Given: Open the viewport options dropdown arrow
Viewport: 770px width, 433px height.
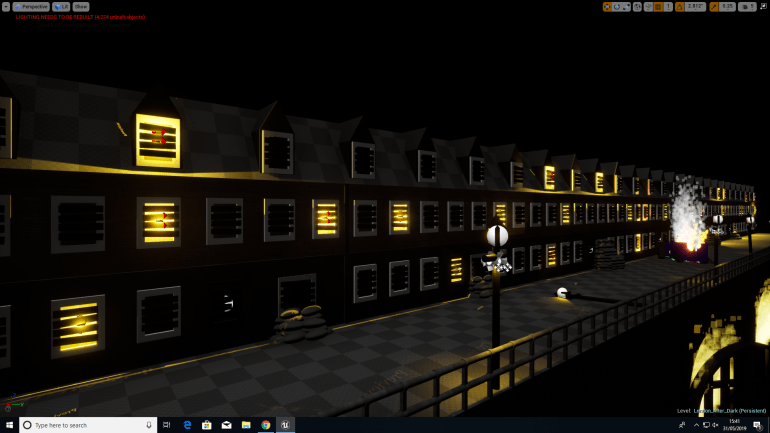Looking at the screenshot, I should pos(5,7).
